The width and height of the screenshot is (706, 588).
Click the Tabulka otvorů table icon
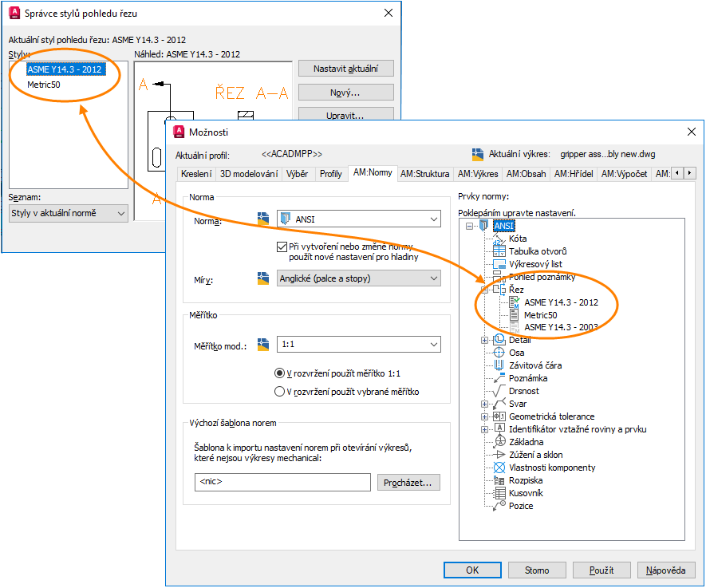pos(499,251)
